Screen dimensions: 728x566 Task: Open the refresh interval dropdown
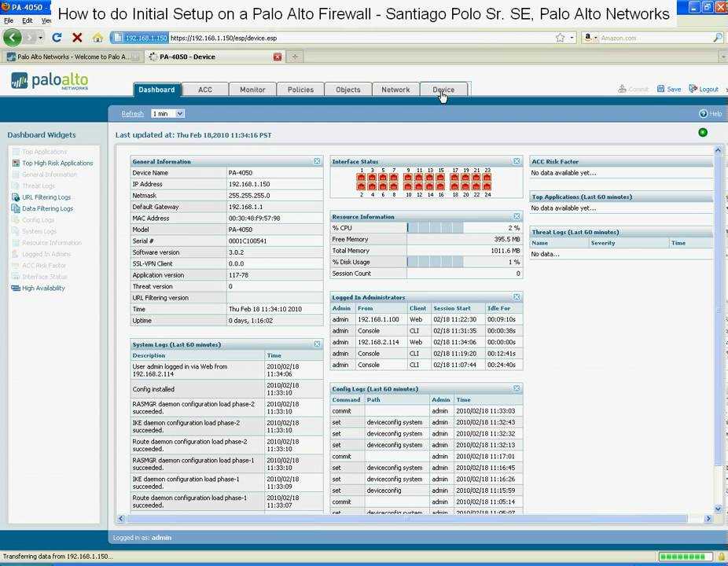click(180, 114)
